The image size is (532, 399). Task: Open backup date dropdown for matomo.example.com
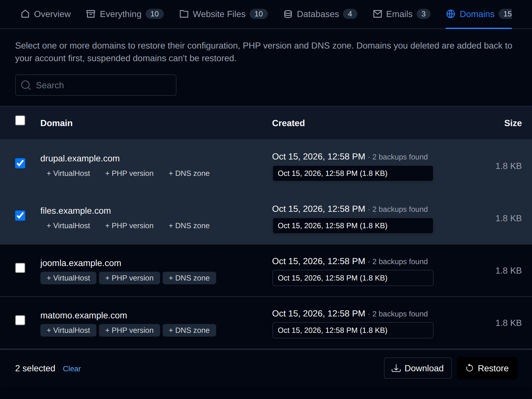tap(353, 330)
